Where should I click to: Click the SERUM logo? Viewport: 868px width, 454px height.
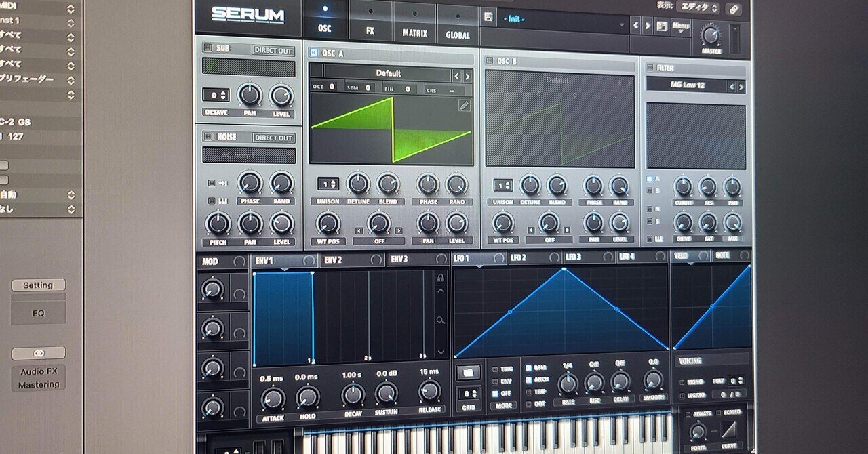[x=248, y=15]
